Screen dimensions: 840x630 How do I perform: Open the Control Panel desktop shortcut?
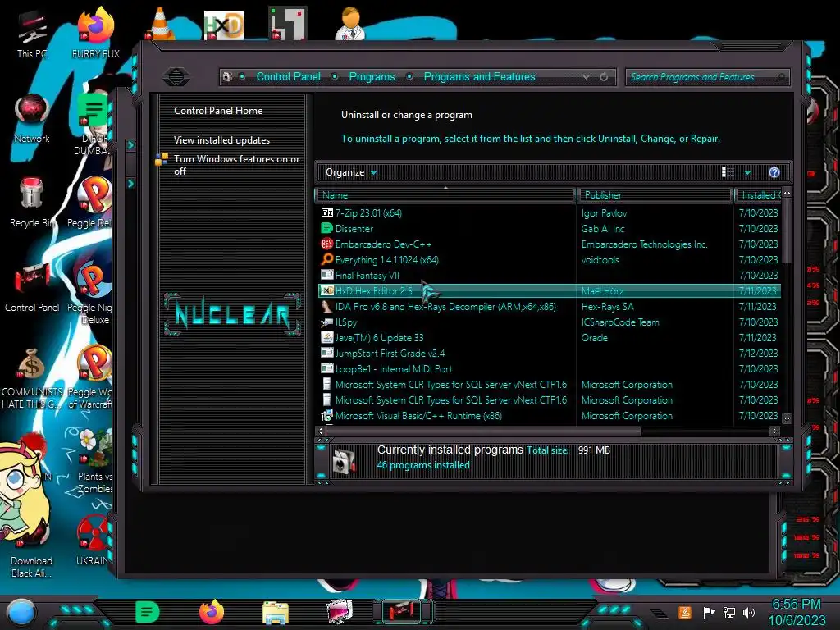32,288
